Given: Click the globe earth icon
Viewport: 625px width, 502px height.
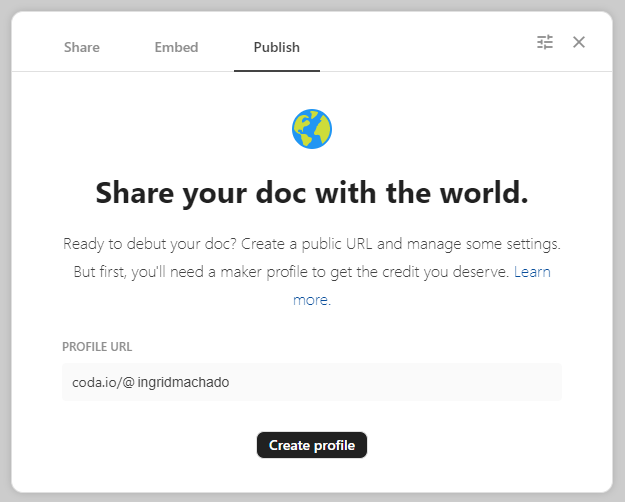Looking at the screenshot, I should pyautogui.click(x=312, y=129).
